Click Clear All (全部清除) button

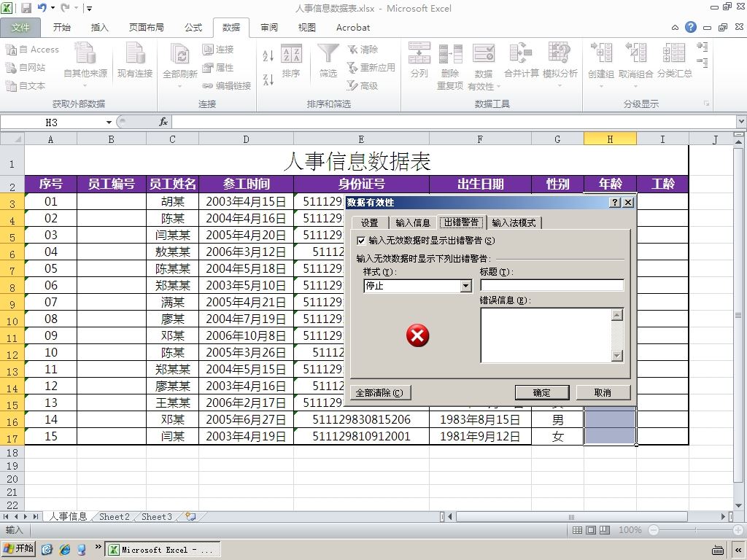[379, 393]
